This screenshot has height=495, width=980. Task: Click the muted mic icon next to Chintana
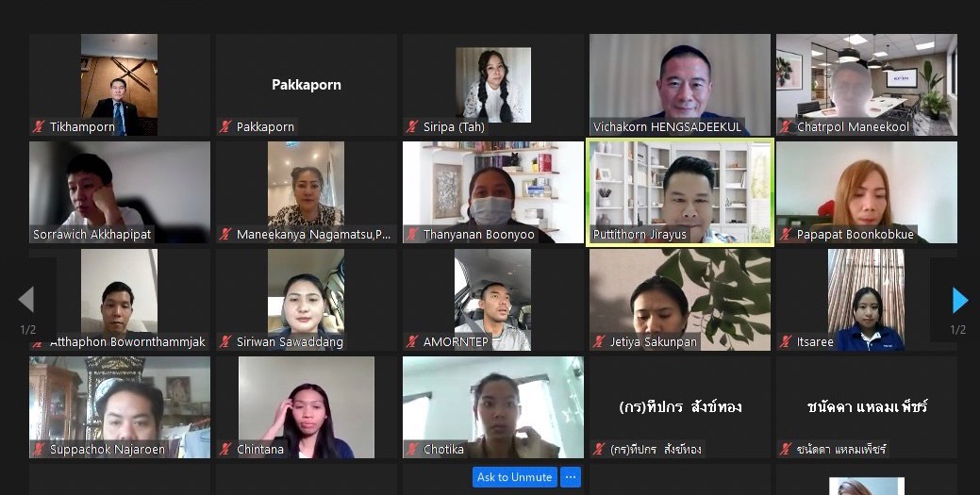tap(225, 450)
